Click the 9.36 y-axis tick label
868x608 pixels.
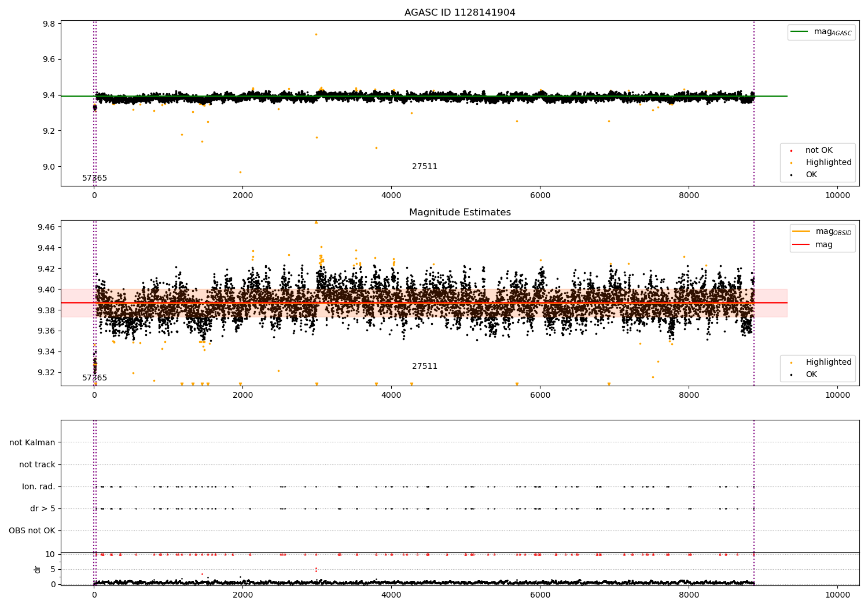(46, 331)
